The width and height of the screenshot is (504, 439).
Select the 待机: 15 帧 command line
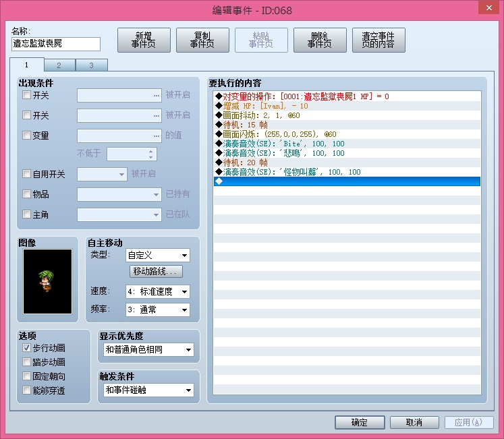(347, 125)
